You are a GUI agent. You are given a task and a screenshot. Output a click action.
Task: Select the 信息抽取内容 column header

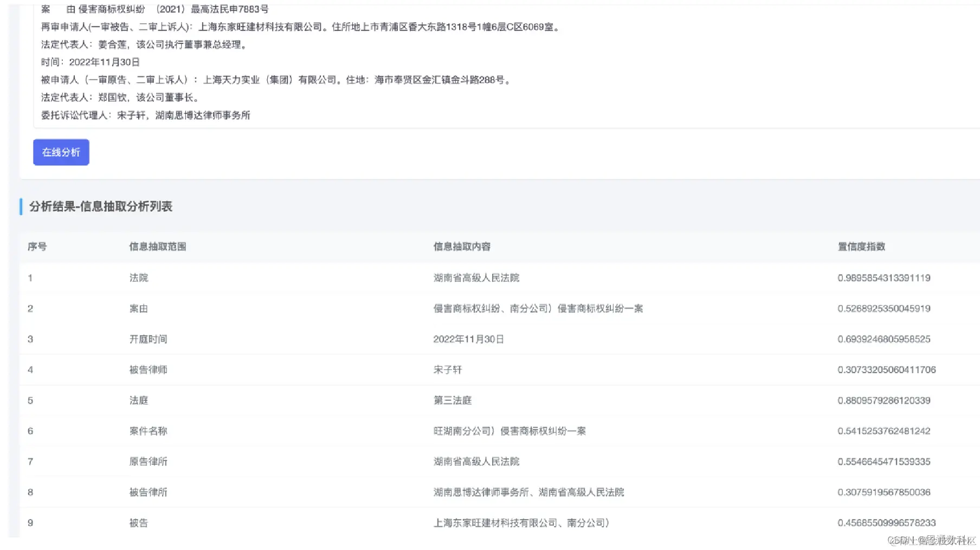462,247
